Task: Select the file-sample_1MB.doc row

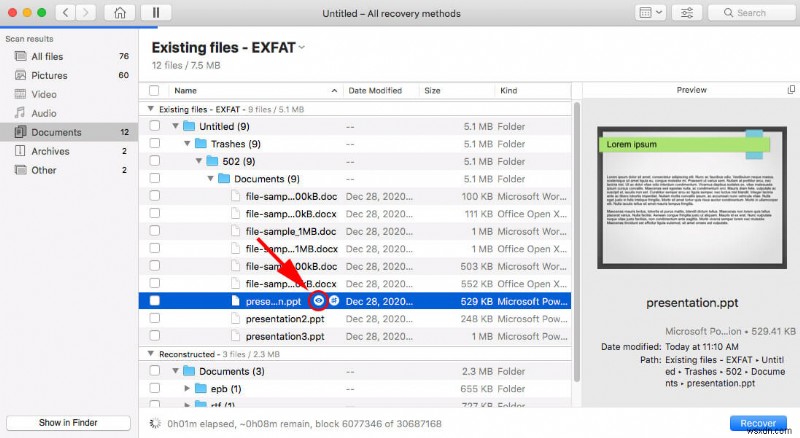Action: point(355,231)
